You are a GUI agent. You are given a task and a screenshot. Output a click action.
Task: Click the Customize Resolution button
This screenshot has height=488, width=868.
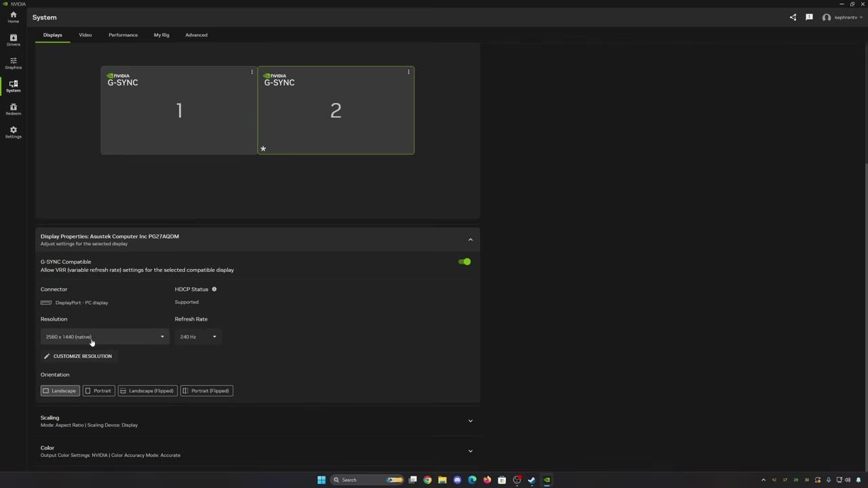click(x=78, y=356)
